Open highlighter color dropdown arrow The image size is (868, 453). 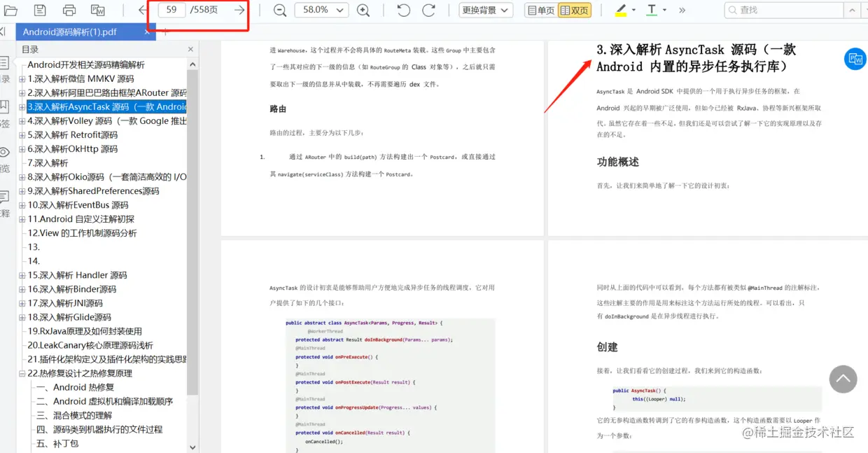pos(633,10)
